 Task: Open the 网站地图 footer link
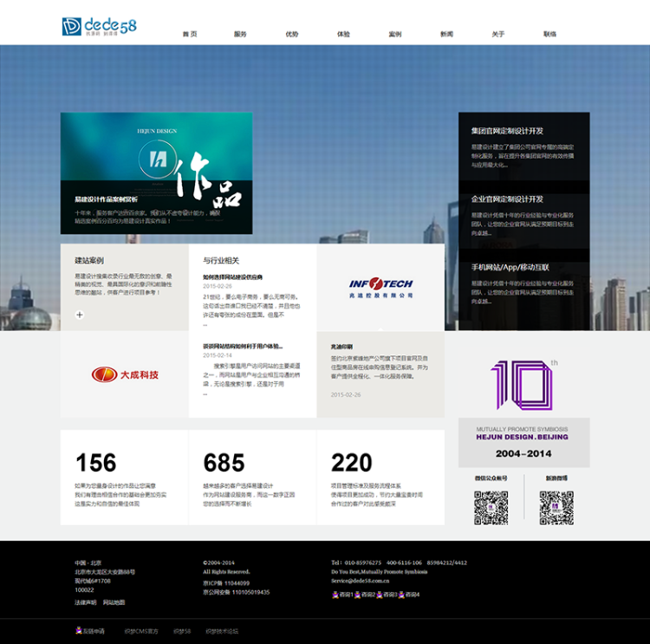(x=114, y=602)
